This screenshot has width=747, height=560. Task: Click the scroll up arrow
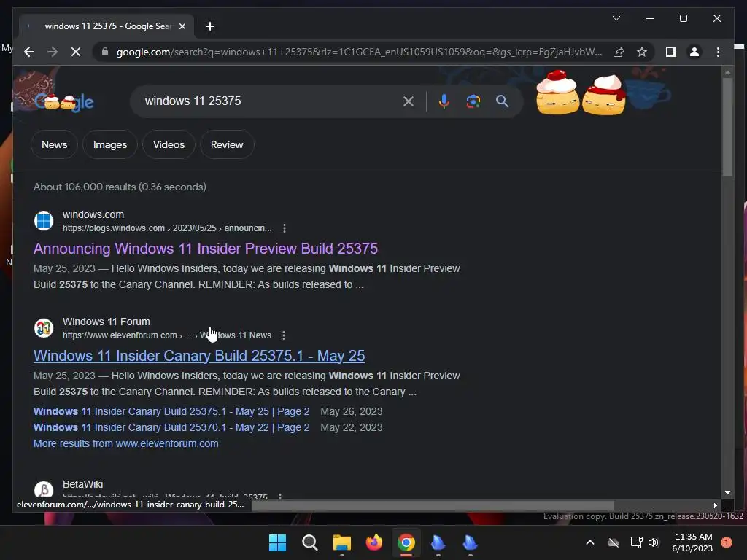click(x=727, y=72)
